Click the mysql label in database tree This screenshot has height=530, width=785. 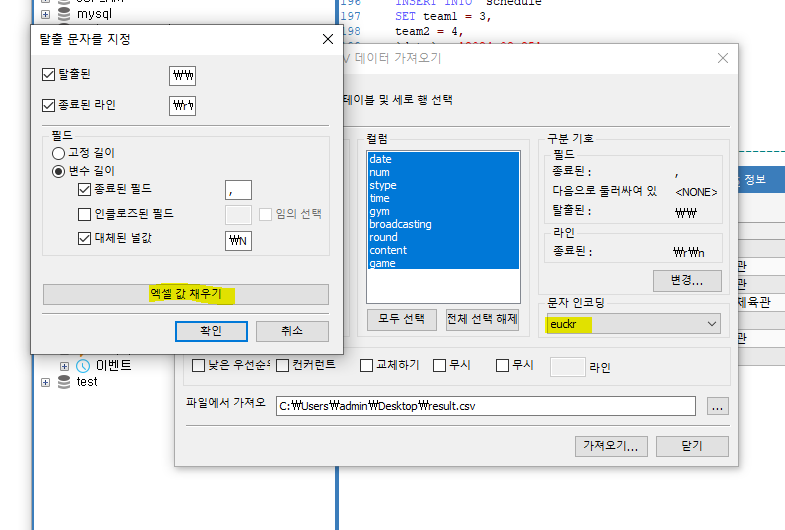pos(94,14)
